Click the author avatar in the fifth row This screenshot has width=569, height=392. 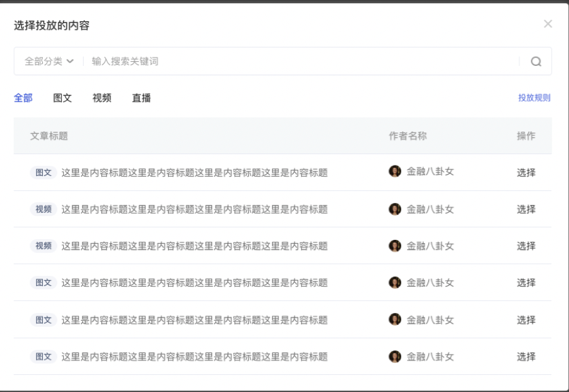click(x=395, y=320)
